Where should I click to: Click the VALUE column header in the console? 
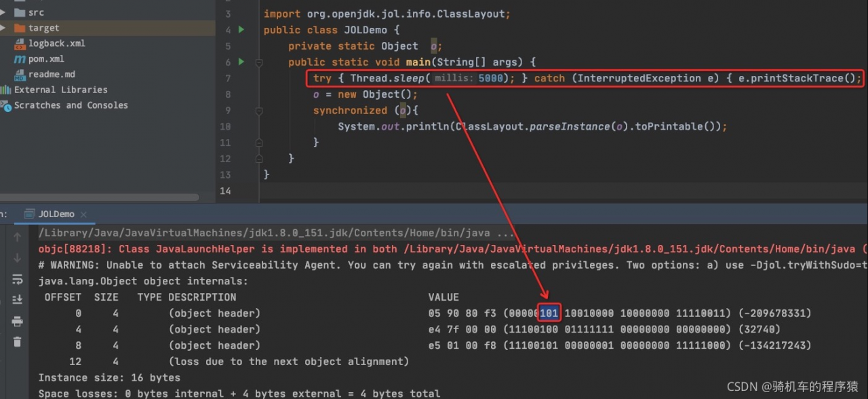coord(443,297)
